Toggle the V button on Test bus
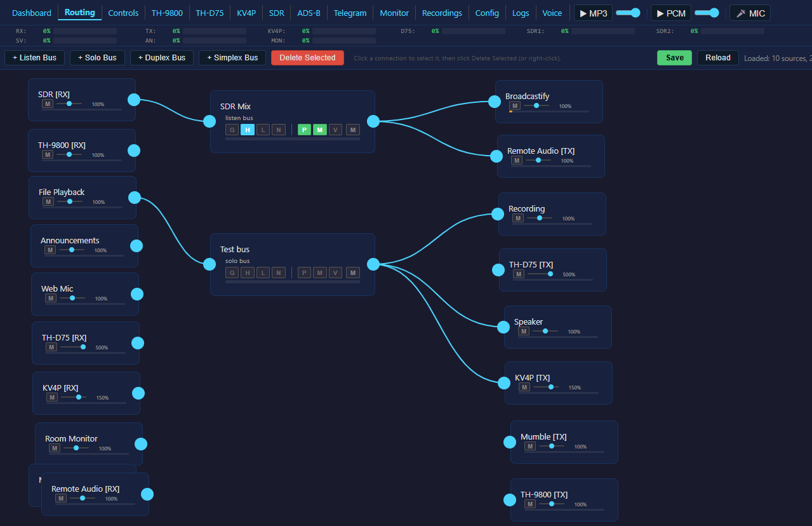This screenshot has height=526, width=812. pos(335,273)
